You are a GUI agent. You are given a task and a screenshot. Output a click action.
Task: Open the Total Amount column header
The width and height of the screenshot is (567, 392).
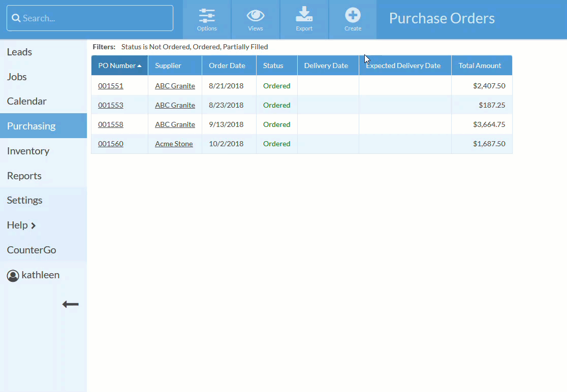point(480,65)
